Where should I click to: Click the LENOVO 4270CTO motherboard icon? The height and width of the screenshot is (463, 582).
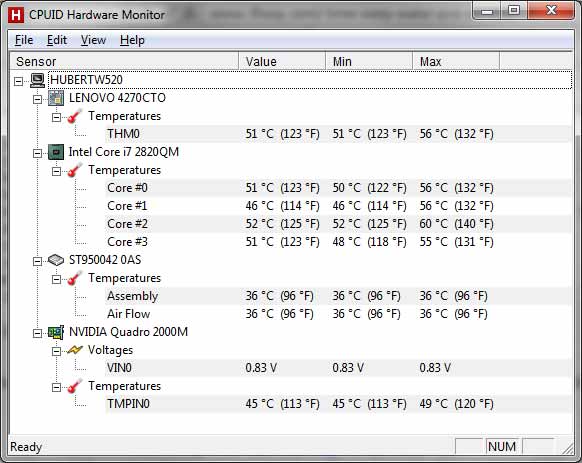coord(56,98)
